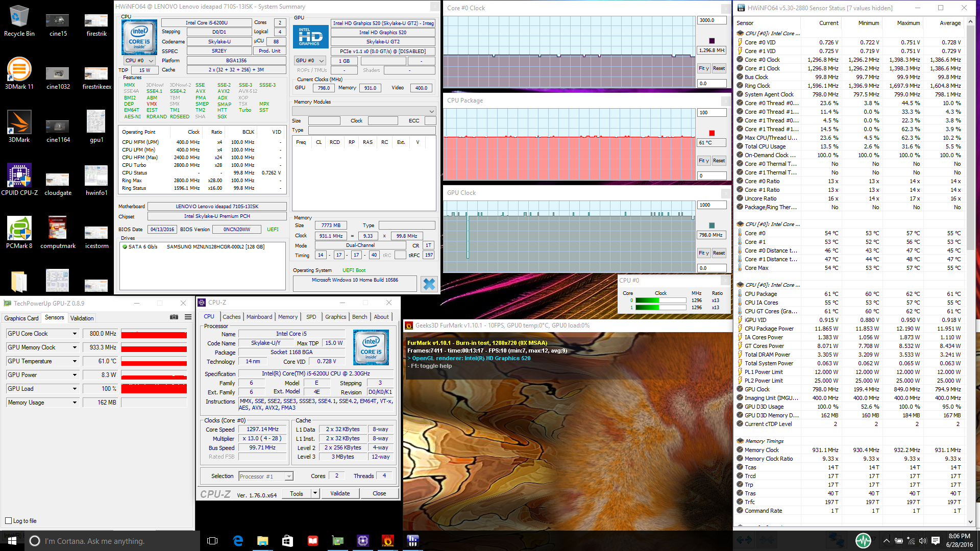
Task: Expand the Memory Modules dropdown
Action: coord(364,111)
